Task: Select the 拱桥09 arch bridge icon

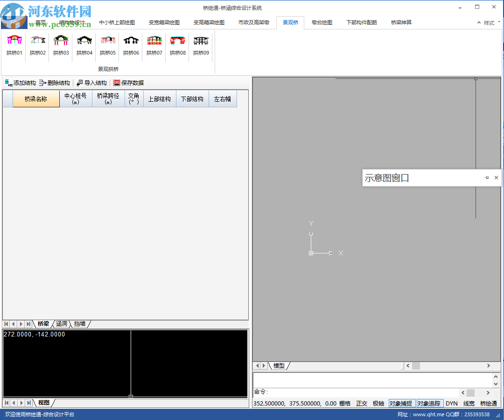Action: 201,45
